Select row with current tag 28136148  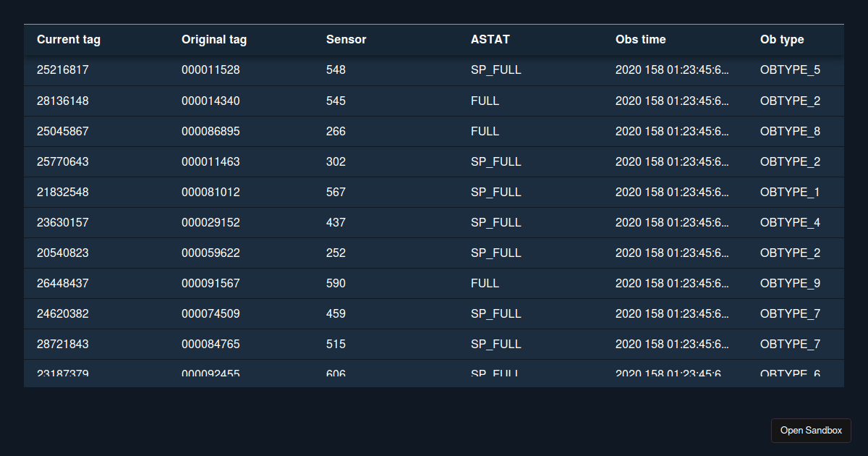(x=63, y=101)
